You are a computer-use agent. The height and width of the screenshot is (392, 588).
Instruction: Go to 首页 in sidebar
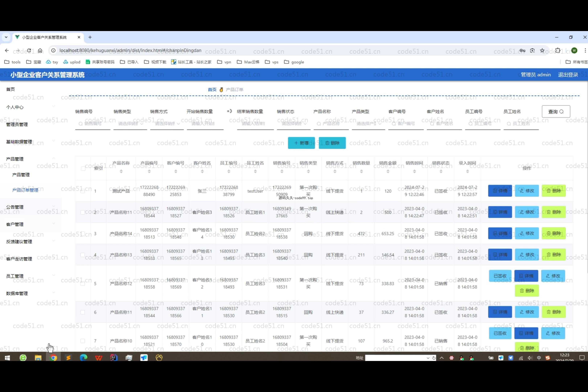[11, 89]
